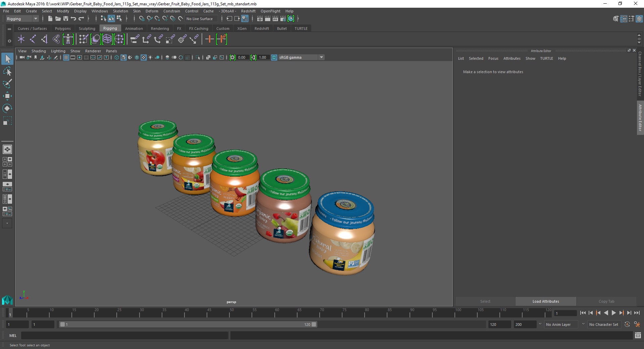Choose the Scale tool in toolbox

pos(7,121)
